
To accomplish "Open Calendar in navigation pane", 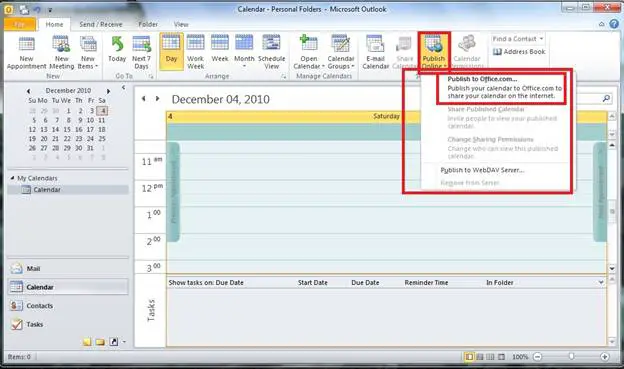I will 68,287.
